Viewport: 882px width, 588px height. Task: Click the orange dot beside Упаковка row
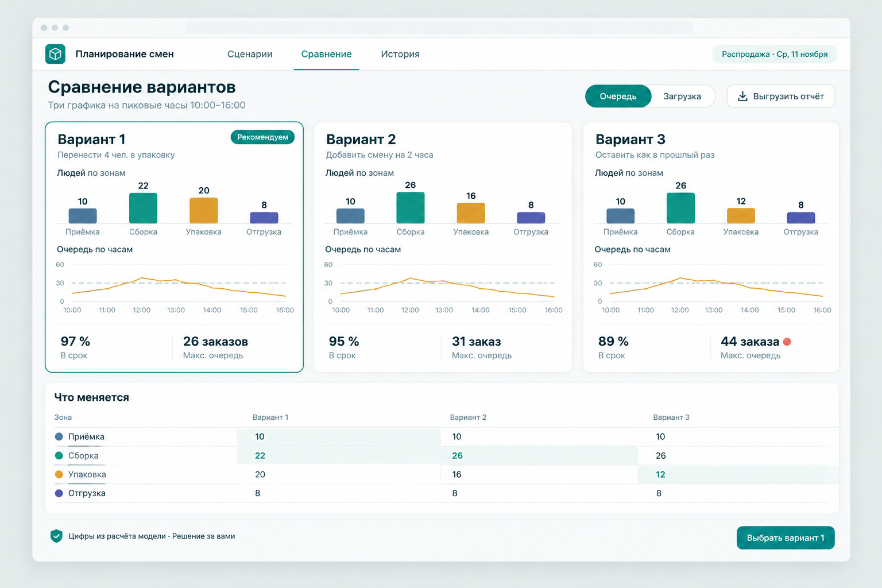coord(59,474)
